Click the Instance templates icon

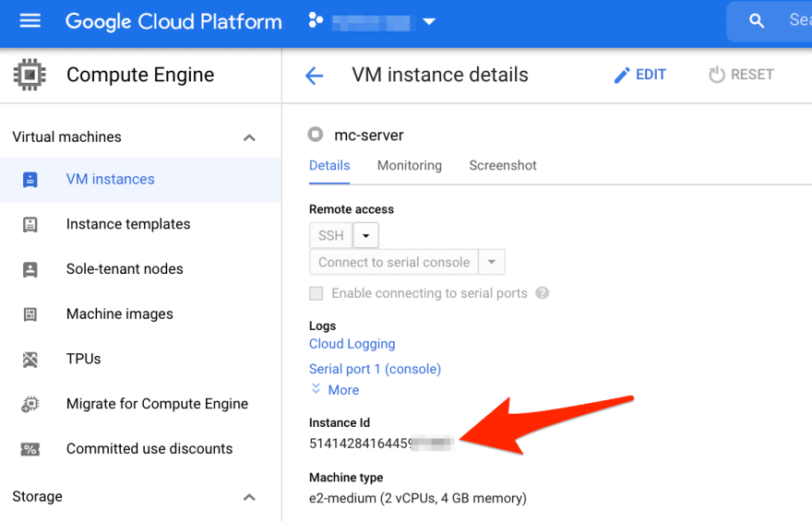tap(30, 225)
